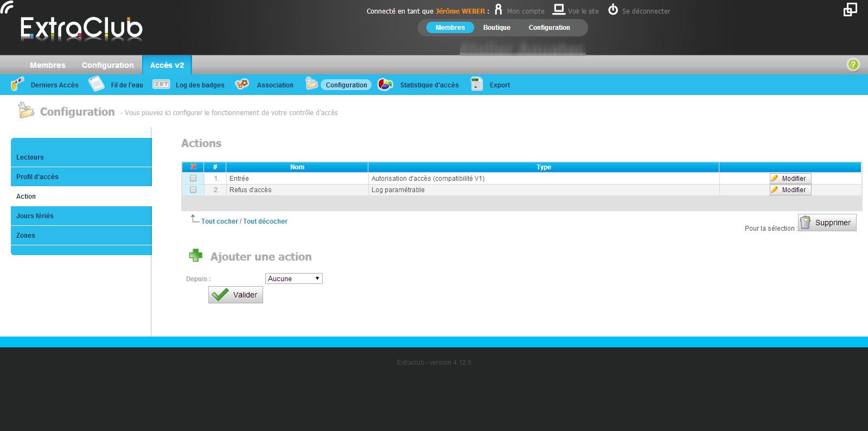Switch to the Acces v2 tab
868x431 pixels.
pyautogui.click(x=167, y=65)
